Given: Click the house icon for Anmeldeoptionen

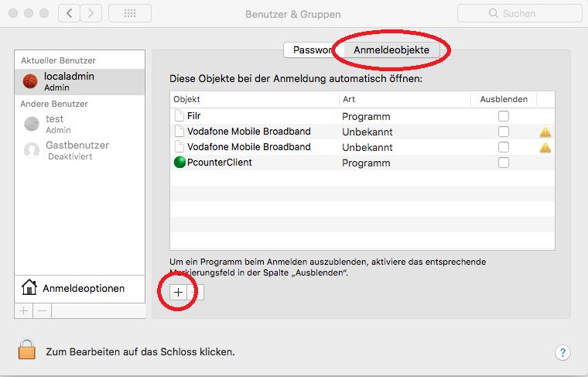Looking at the screenshot, I should click(29, 288).
